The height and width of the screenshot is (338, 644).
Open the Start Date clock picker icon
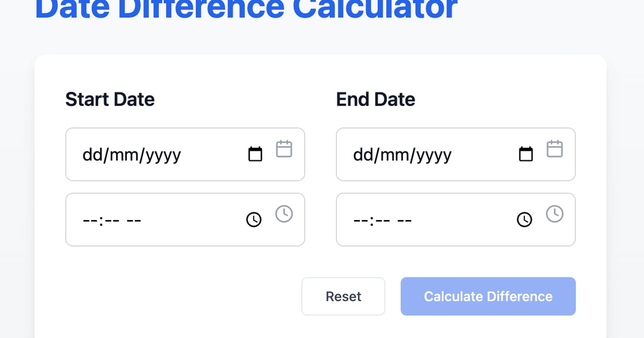click(253, 219)
